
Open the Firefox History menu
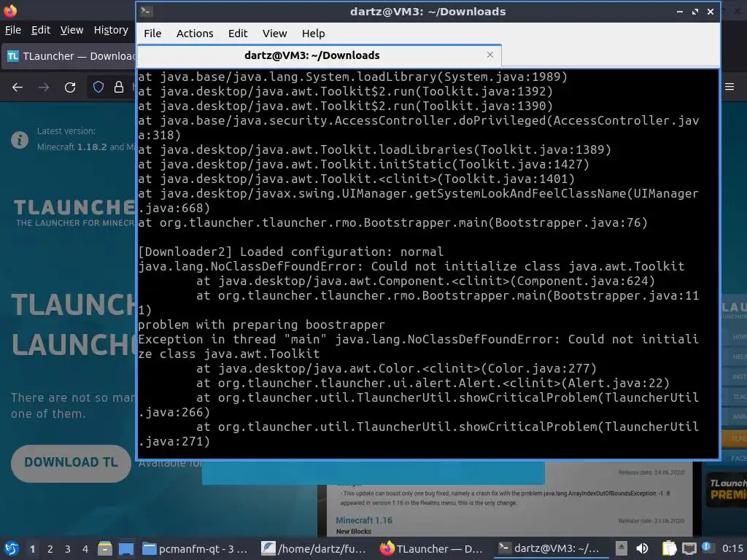111,30
